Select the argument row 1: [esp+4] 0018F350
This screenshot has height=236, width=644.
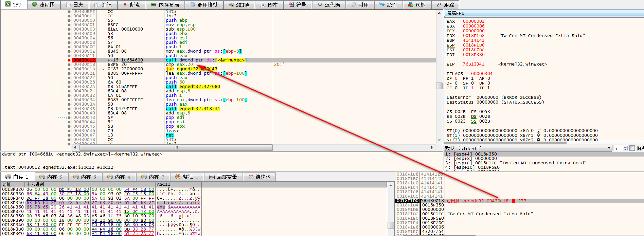[x=543, y=154]
